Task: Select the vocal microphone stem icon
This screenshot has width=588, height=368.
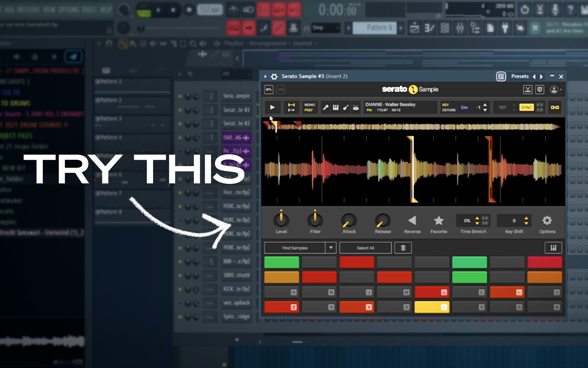Action: [x=326, y=107]
